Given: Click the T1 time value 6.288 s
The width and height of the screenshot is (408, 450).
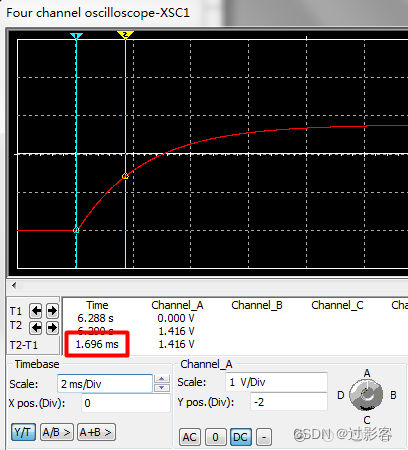Looking at the screenshot, I should click(95, 318).
